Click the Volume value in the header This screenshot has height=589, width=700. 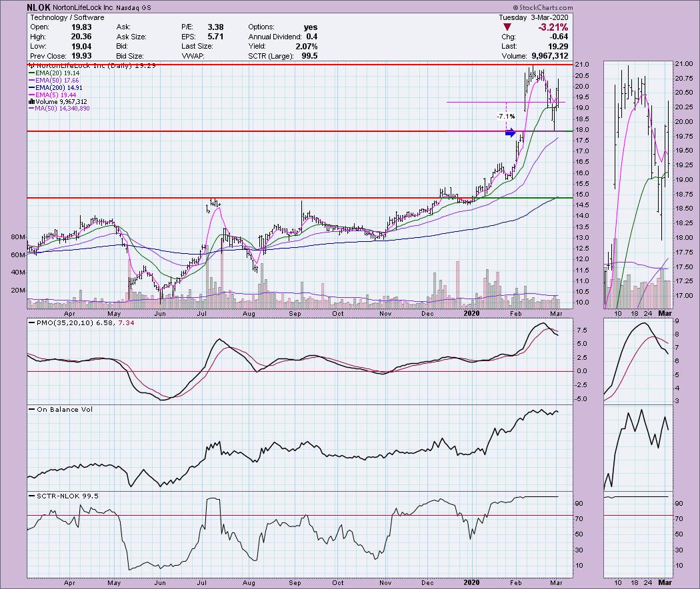click(550, 56)
